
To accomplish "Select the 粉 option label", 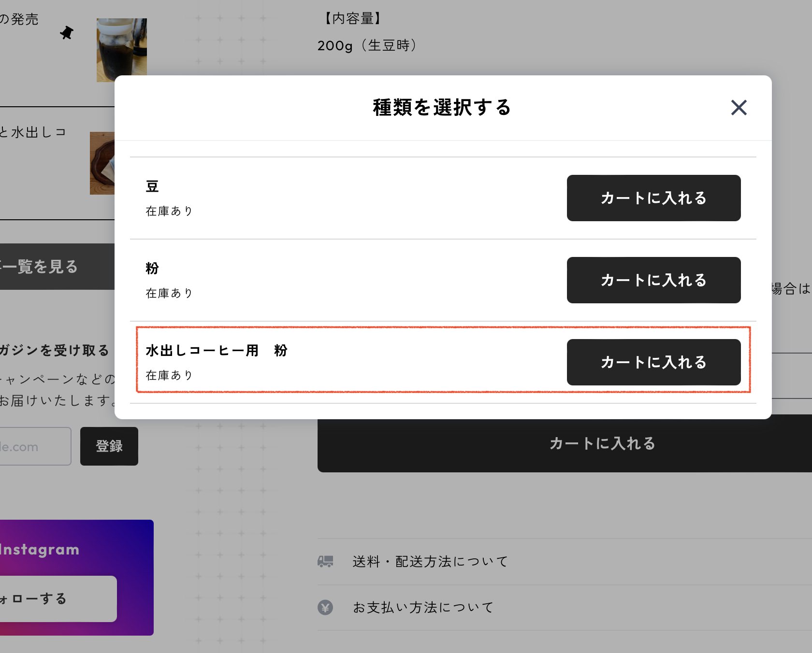I will [x=152, y=269].
